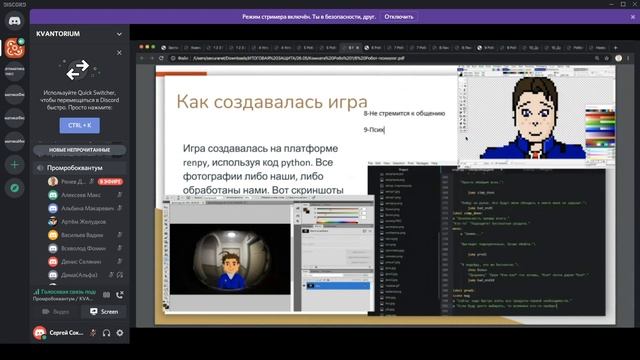Click the red В ЭФИРЕ live badge
Screen dimensions: 640x360
pyautogui.click(x=110, y=182)
